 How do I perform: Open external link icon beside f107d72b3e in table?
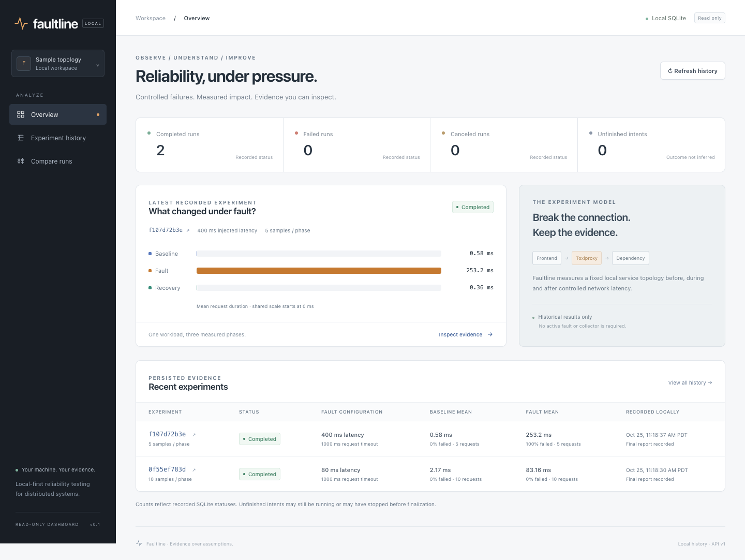194,435
